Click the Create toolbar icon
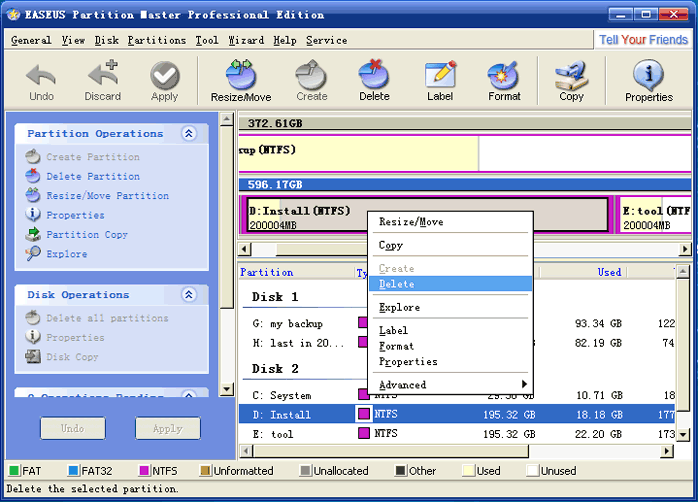Image resolution: width=698 pixels, height=502 pixels. tap(312, 81)
